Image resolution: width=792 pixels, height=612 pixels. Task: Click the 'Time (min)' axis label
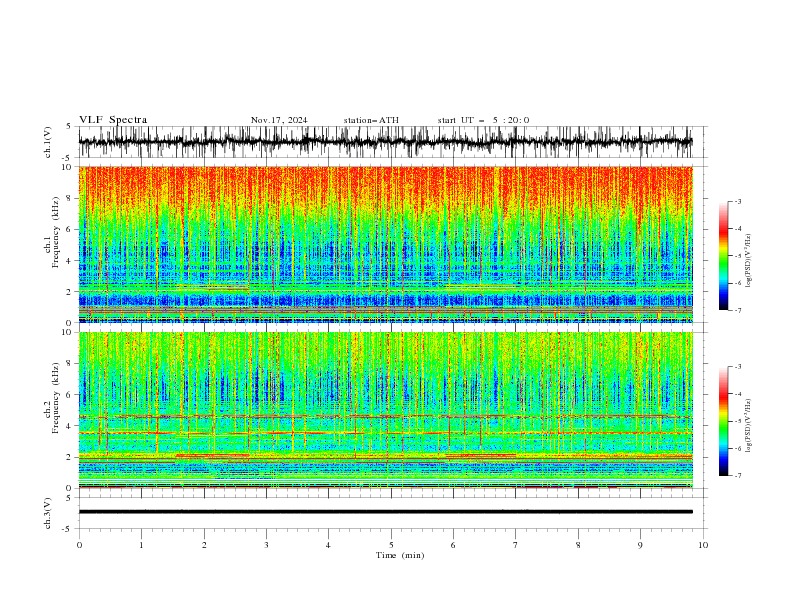click(x=400, y=555)
